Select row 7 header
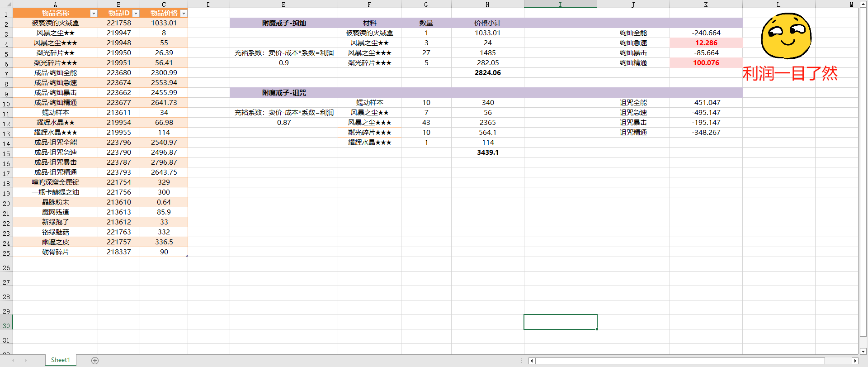The width and height of the screenshot is (868, 367). point(6,74)
